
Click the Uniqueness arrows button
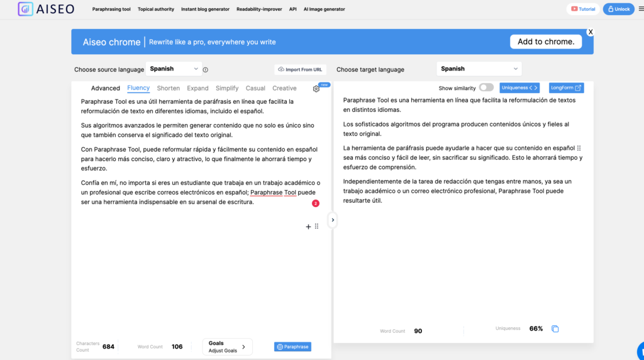coord(519,88)
